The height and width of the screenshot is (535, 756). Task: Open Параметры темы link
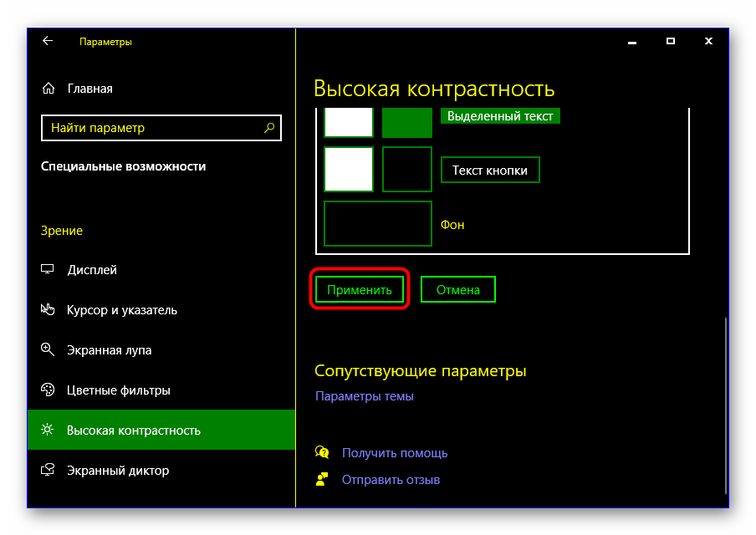click(365, 396)
